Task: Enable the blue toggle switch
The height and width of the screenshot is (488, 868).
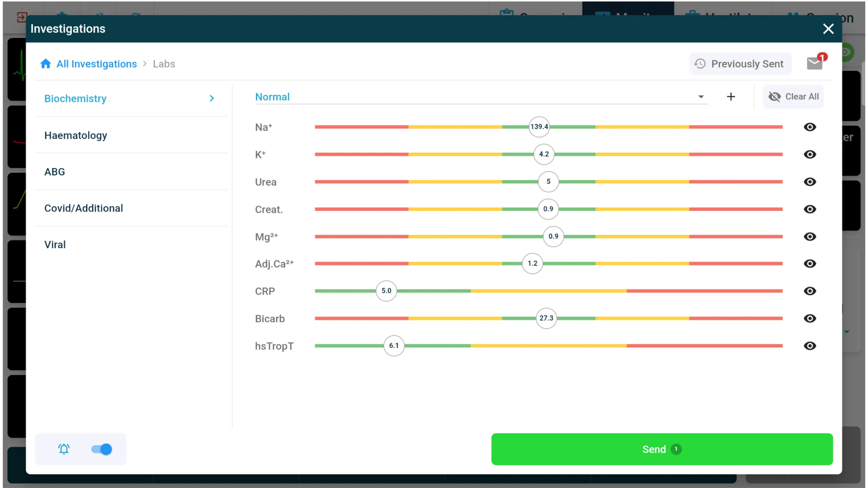Action: click(x=101, y=449)
